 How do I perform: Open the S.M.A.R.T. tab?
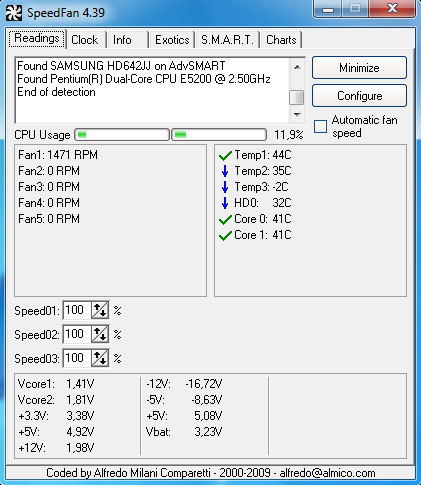(227, 40)
